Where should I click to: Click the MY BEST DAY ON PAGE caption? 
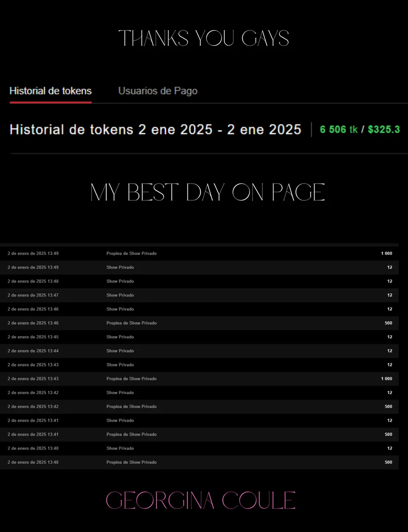(x=207, y=193)
